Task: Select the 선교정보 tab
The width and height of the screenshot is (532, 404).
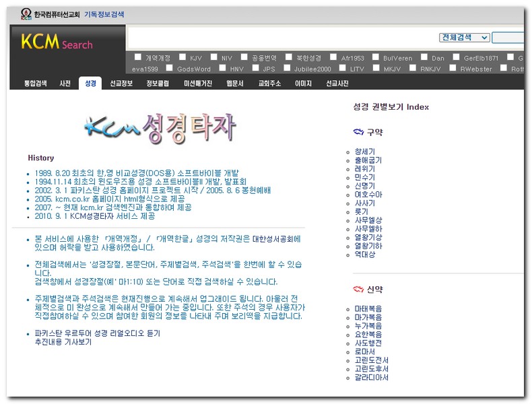Action: [x=121, y=83]
